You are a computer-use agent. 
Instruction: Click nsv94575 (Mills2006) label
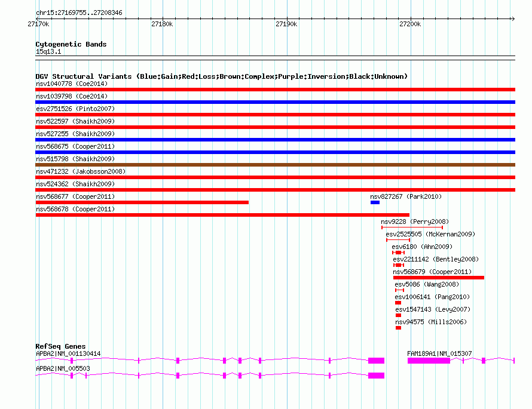[431, 322]
